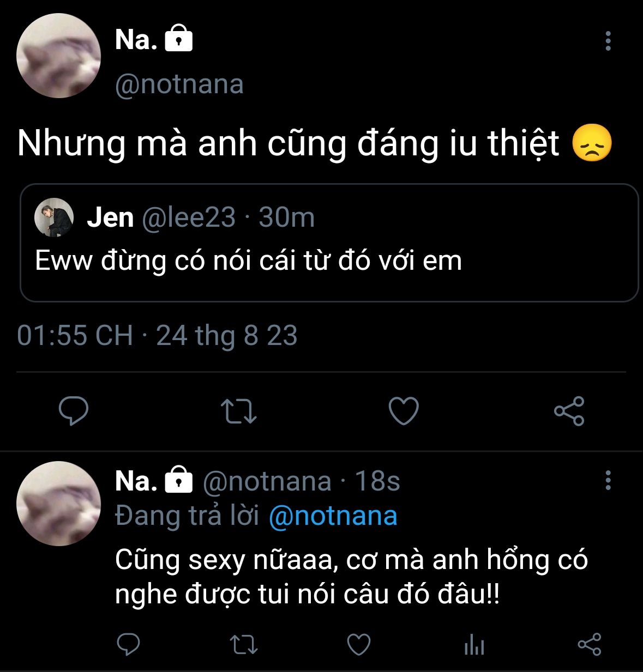This screenshot has width=643, height=672.
Task: Reply to the main tweet
Action: click(73, 411)
